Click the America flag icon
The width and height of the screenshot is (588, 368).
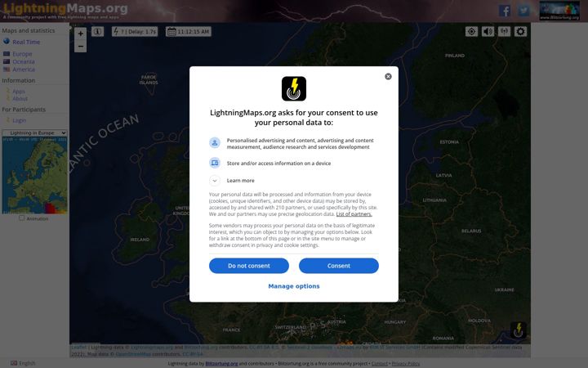(x=7, y=70)
